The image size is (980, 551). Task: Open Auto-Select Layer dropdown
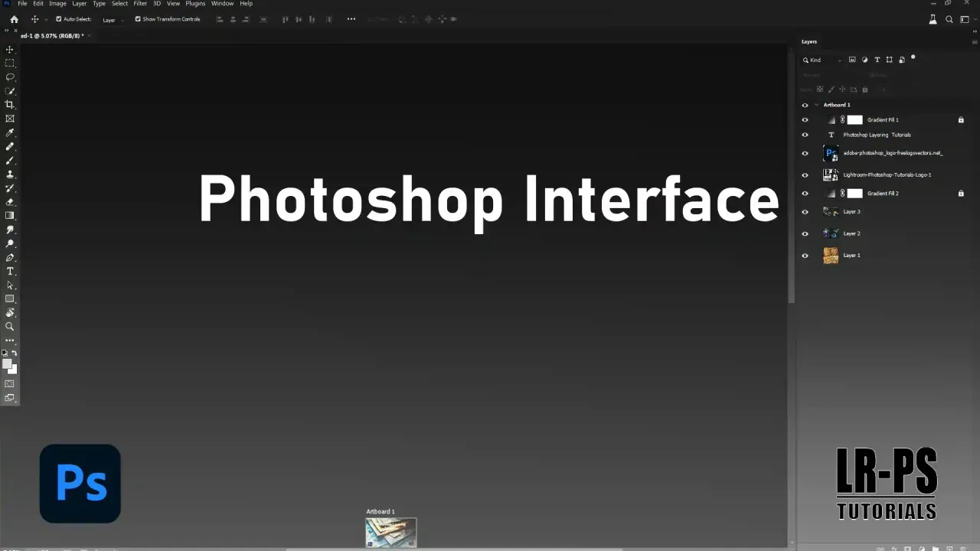coord(112,20)
